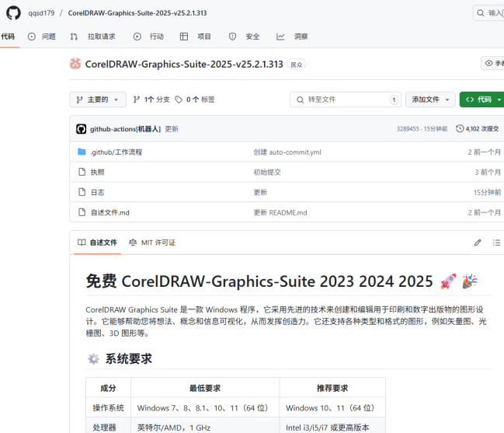Viewport: 504px width, 433px height.
Task: Open the github-actions[机器人] author link
Action: (125, 129)
